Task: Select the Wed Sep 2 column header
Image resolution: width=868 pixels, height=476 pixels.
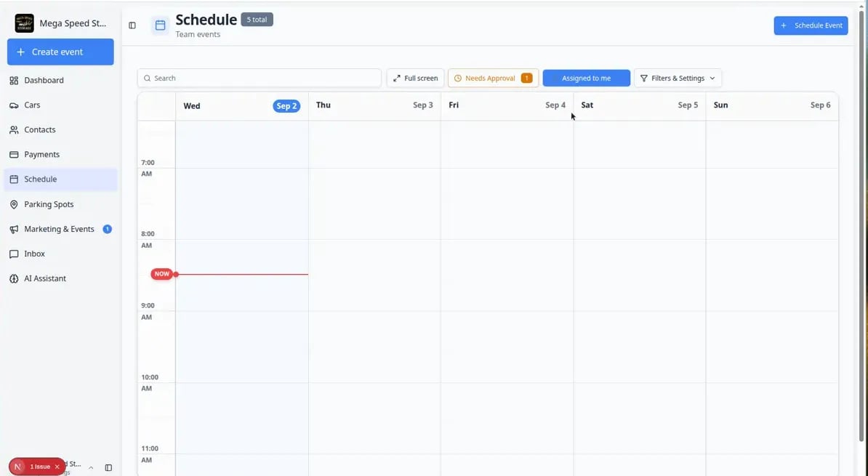Action: (242, 105)
